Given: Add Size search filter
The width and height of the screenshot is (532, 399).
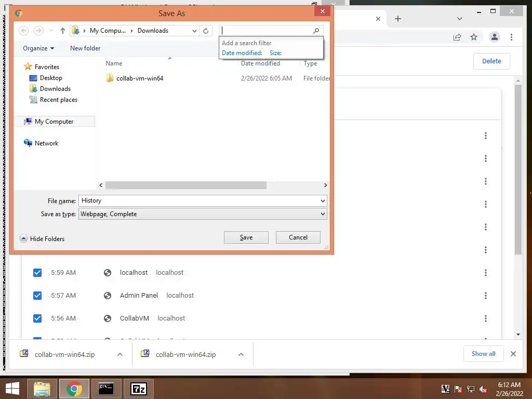Looking at the screenshot, I should (x=275, y=53).
